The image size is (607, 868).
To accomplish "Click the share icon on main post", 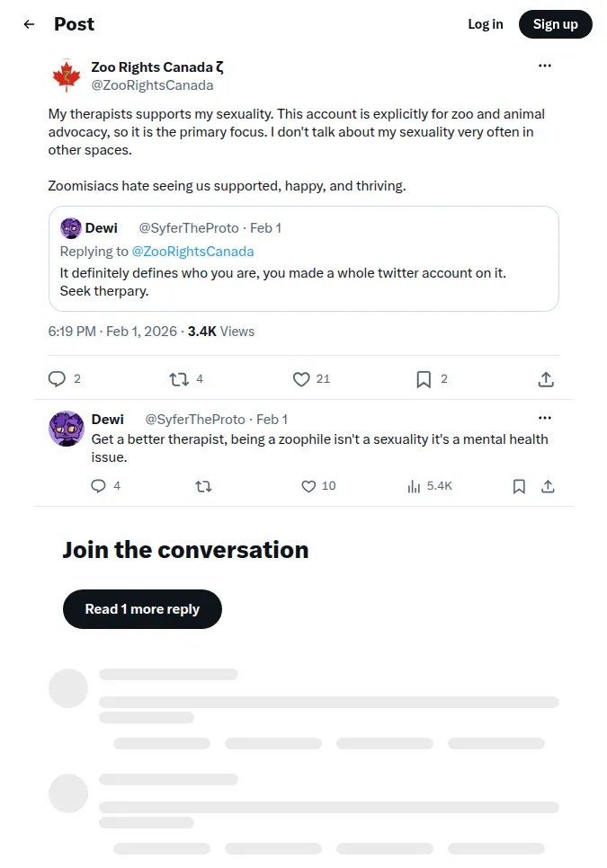I will 546,379.
